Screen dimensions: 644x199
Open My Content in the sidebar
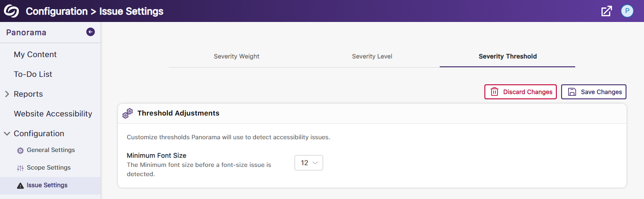35,54
